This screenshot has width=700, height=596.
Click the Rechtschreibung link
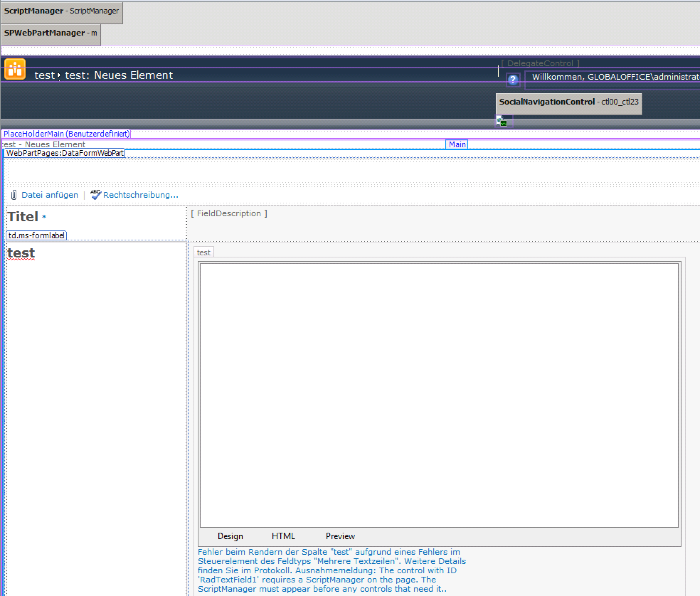pyautogui.click(x=140, y=195)
